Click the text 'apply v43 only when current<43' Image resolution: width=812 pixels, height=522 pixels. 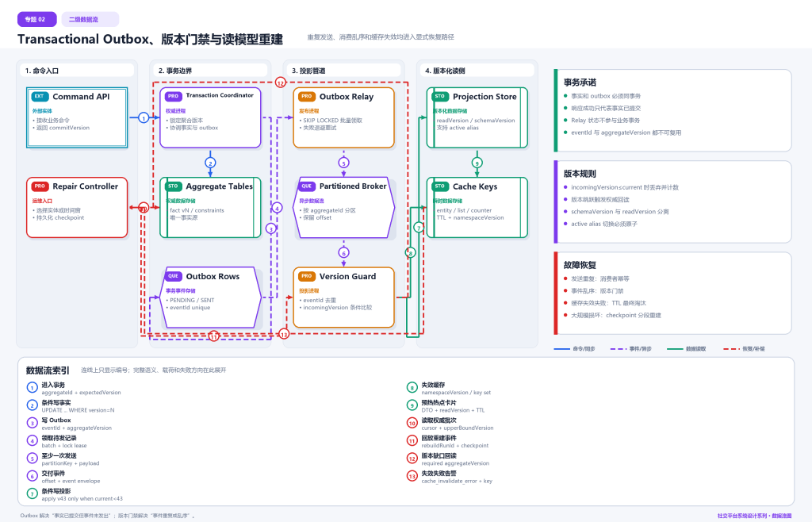82,499
